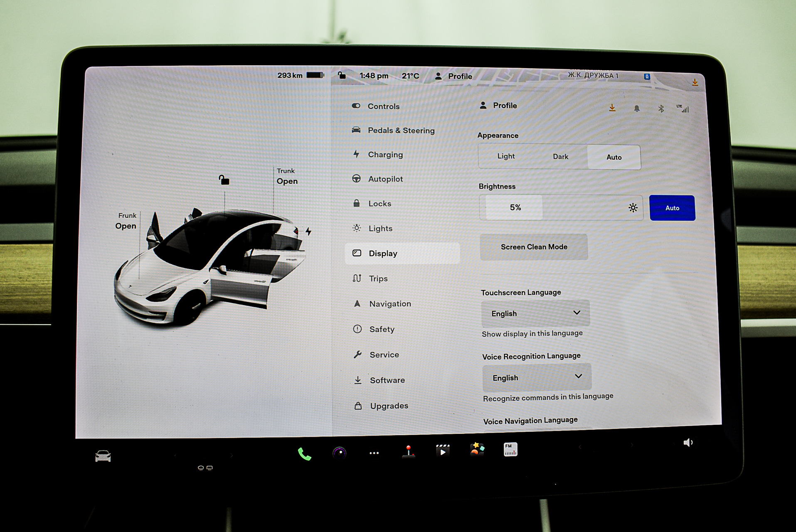Tap the 3D car model image

pyautogui.click(x=210, y=267)
